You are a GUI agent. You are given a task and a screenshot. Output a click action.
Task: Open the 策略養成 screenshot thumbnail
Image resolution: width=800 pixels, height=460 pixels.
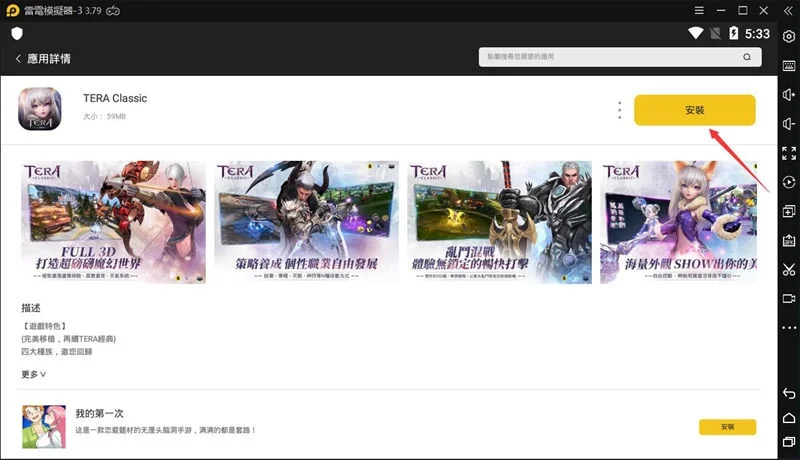coord(306,222)
